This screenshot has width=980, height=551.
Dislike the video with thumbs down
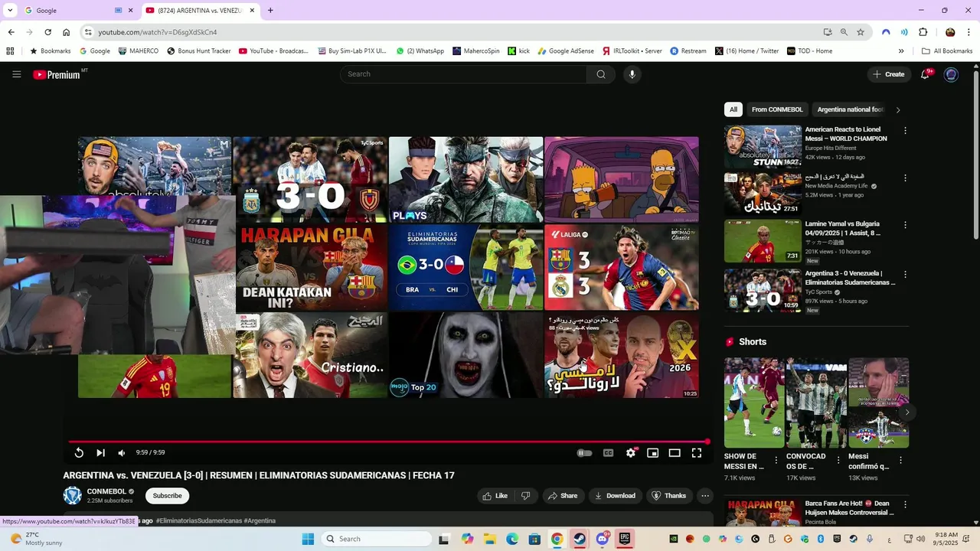pos(525,496)
